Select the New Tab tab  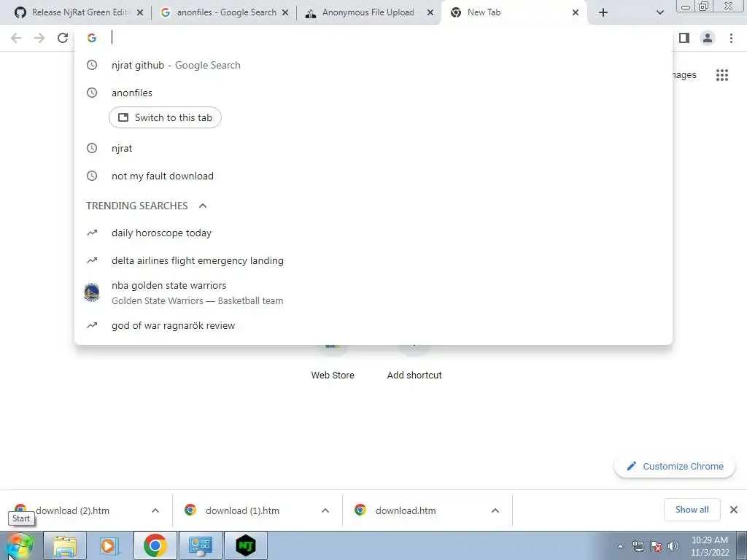(x=512, y=12)
